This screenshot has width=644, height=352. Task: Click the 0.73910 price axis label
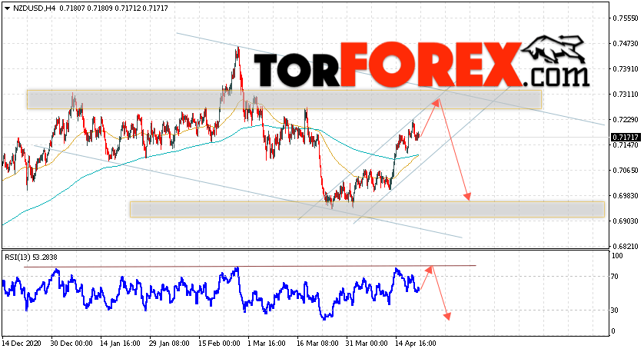click(x=626, y=69)
